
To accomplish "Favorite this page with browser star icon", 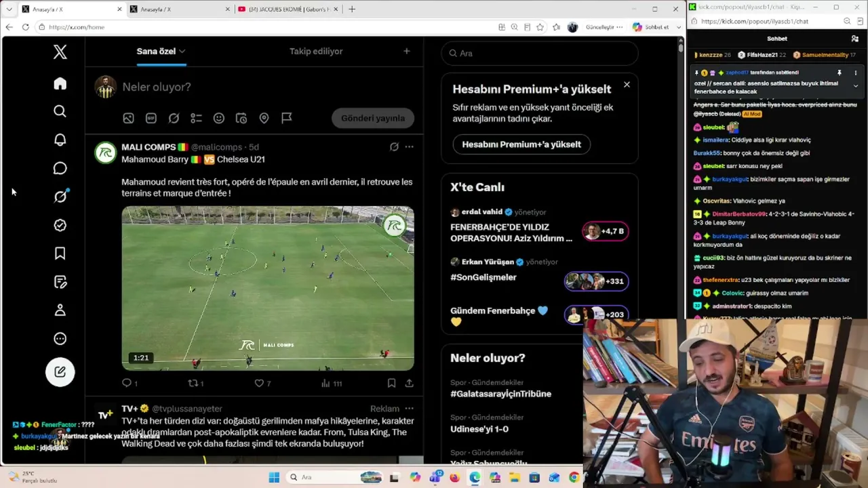I will (540, 27).
